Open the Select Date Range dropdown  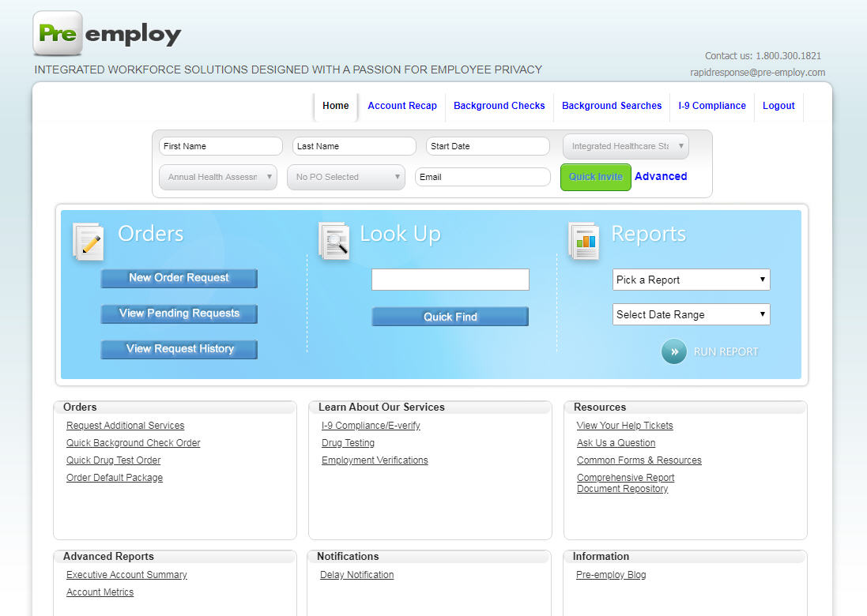[x=691, y=314]
